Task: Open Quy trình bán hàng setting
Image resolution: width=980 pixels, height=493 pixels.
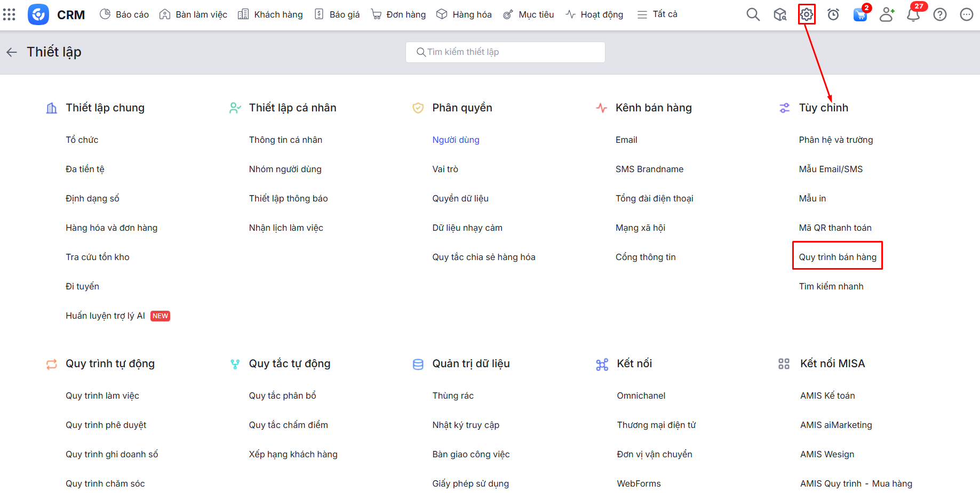Action: [837, 257]
